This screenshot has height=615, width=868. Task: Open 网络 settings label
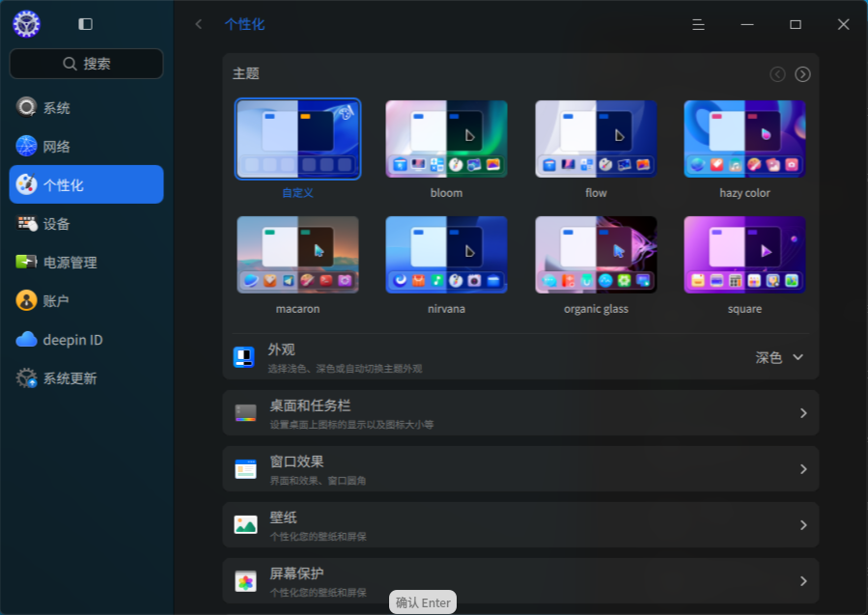(56, 147)
